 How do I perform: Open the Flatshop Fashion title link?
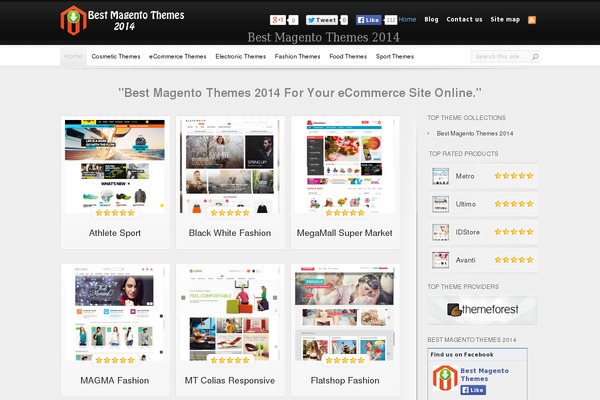pyautogui.click(x=345, y=380)
